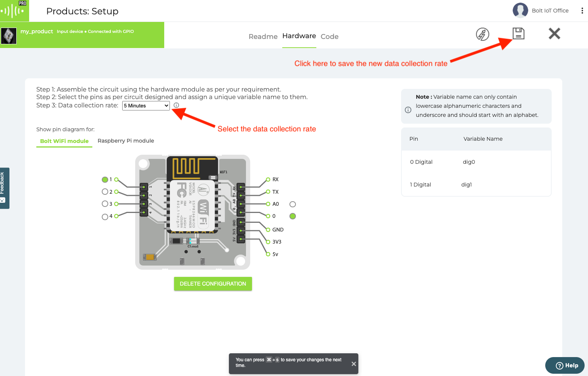Click the Bolt PRO logo
This screenshot has height=376, width=588.
(14, 11)
